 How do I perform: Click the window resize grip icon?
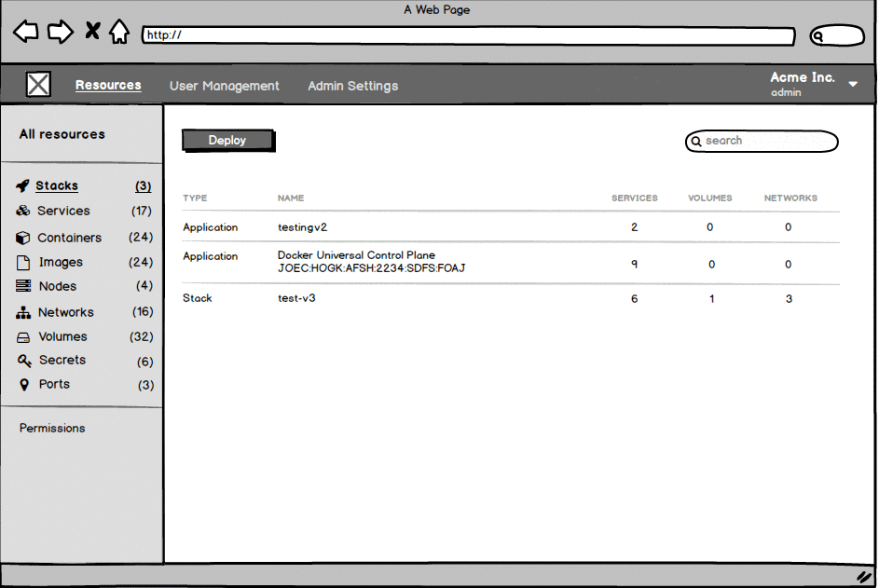pyautogui.click(x=863, y=577)
